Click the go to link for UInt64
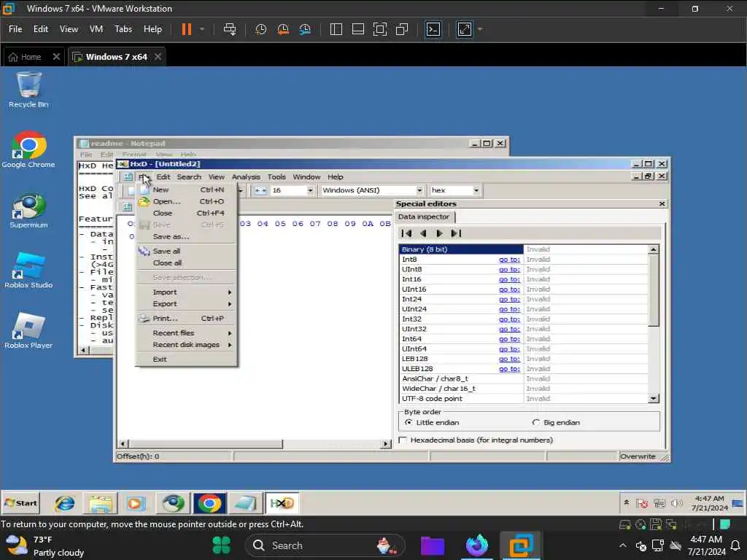Screen dimensions: 747x560 [509, 349]
